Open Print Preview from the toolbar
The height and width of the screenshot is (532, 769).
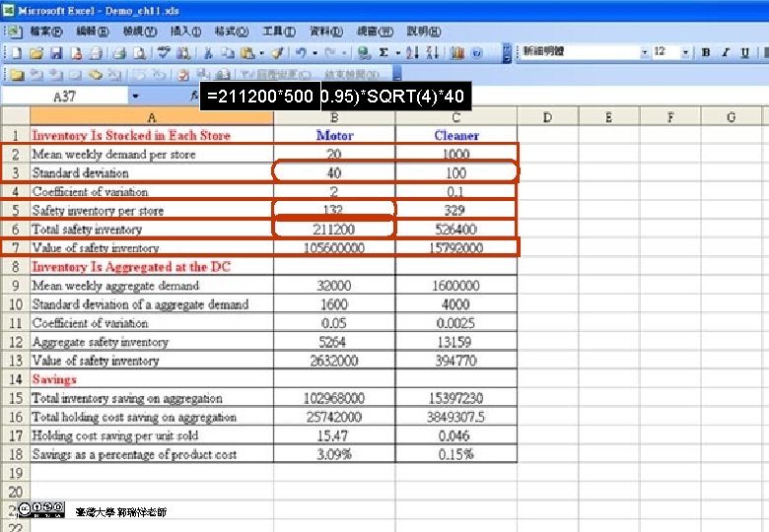click(139, 53)
